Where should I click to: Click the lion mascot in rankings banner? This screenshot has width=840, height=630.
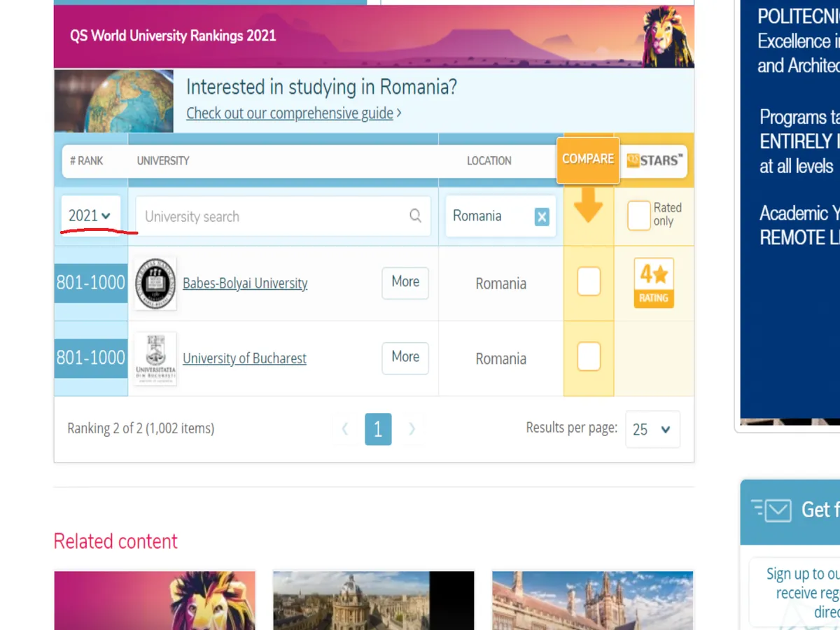(x=666, y=36)
